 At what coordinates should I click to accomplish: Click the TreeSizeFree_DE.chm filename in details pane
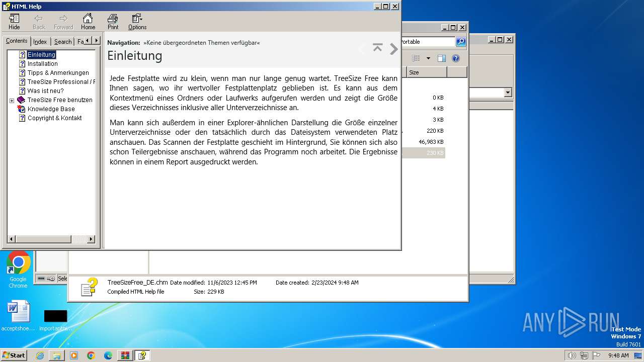click(138, 283)
